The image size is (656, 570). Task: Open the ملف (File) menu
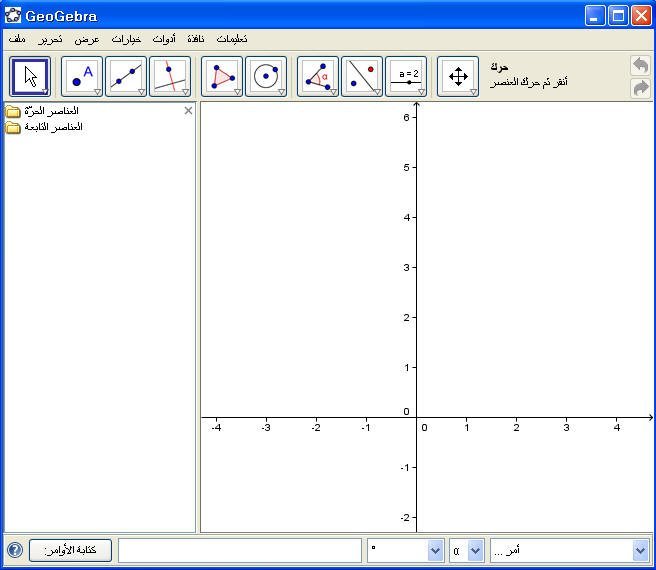(17, 39)
